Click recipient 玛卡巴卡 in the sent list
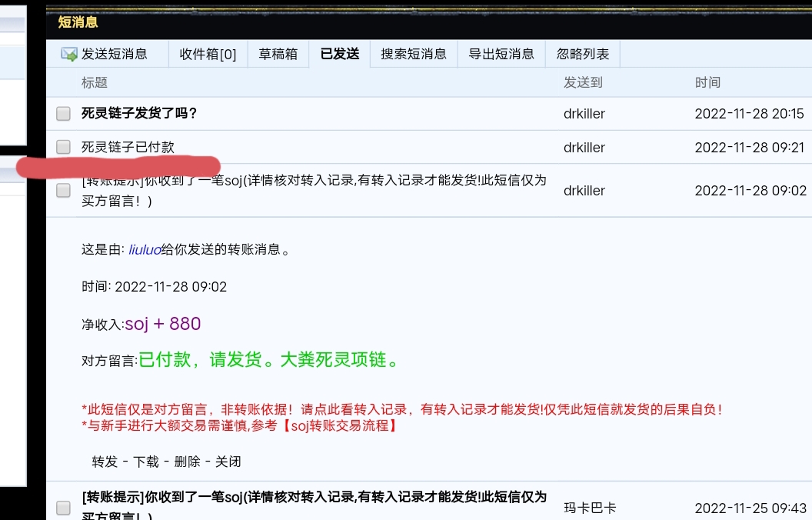The height and width of the screenshot is (520, 812). 590,508
